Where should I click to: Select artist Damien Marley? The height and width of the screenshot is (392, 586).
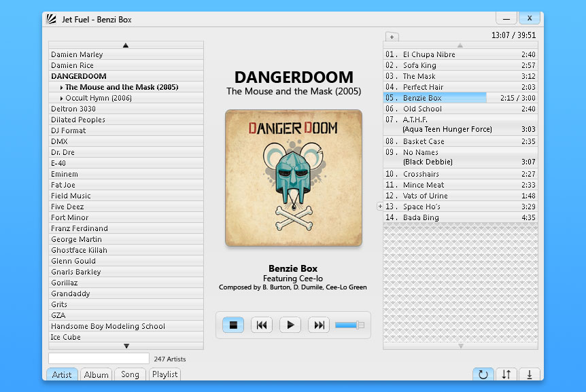126,54
